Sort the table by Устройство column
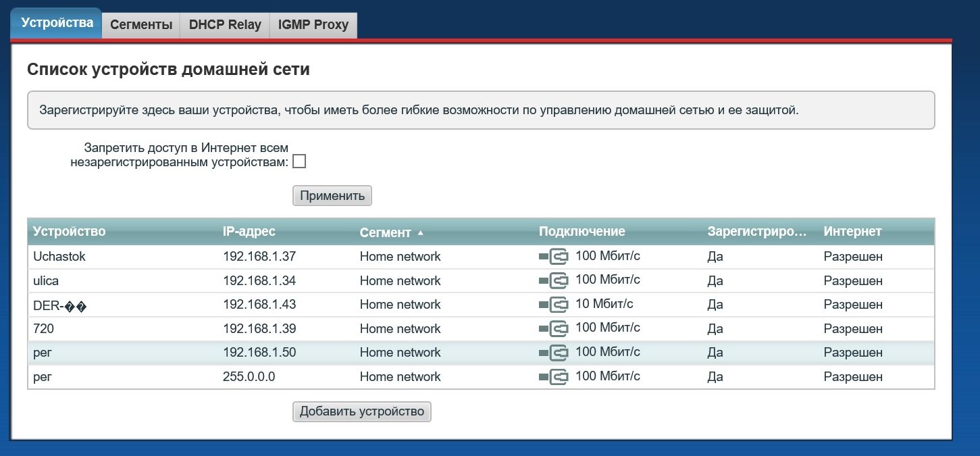The width and height of the screenshot is (980, 456). coord(70,232)
